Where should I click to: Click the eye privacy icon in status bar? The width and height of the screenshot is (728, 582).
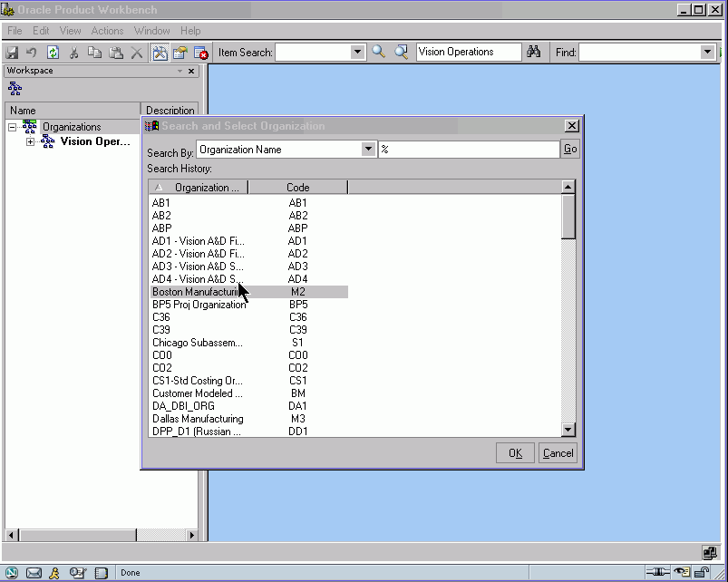(682, 572)
